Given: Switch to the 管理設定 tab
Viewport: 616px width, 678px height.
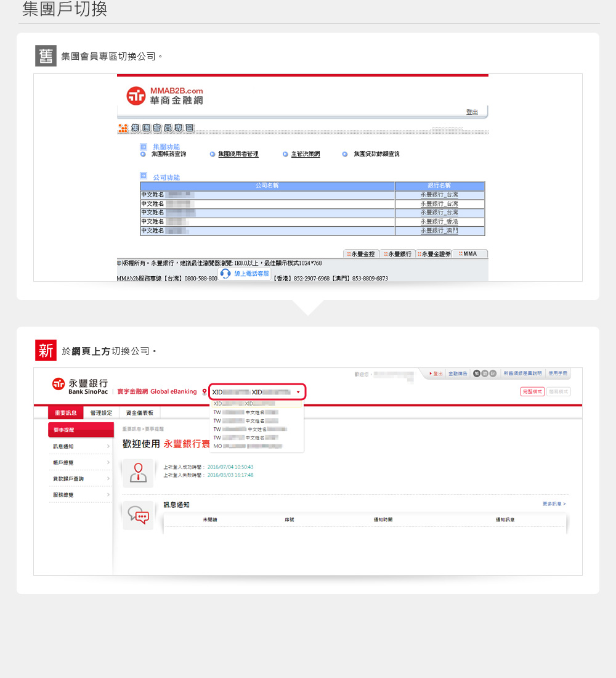Looking at the screenshot, I should (x=101, y=412).
